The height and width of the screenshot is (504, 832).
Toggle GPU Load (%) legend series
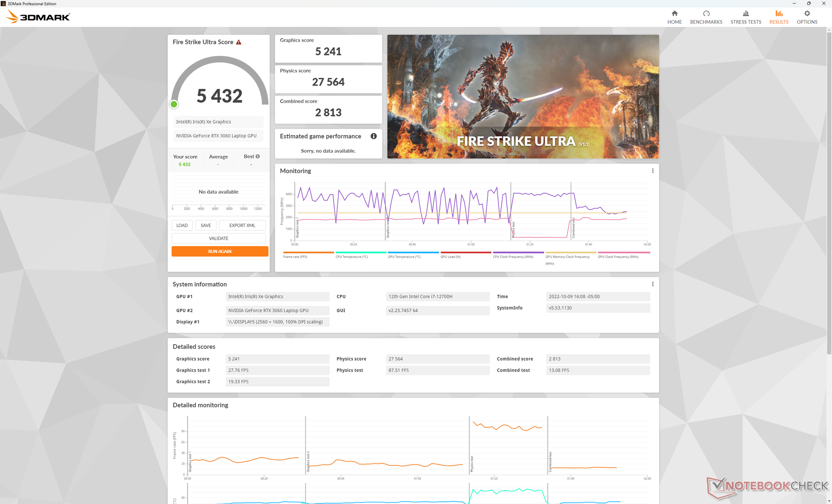point(450,257)
